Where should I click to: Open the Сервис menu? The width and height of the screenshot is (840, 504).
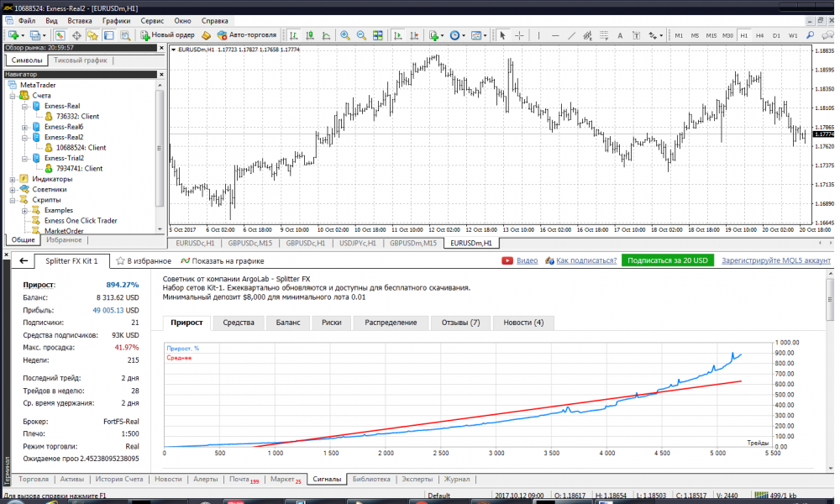(152, 21)
